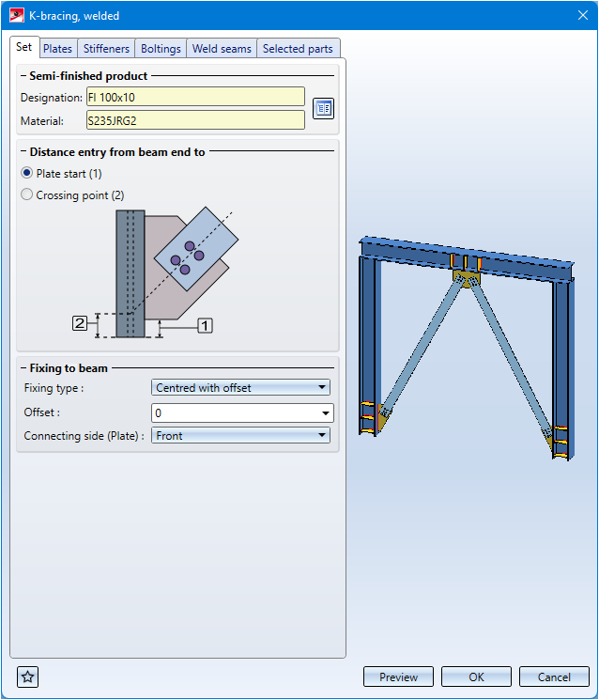Switch to the Set tab
The image size is (599, 700).
click(x=24, y=47)
